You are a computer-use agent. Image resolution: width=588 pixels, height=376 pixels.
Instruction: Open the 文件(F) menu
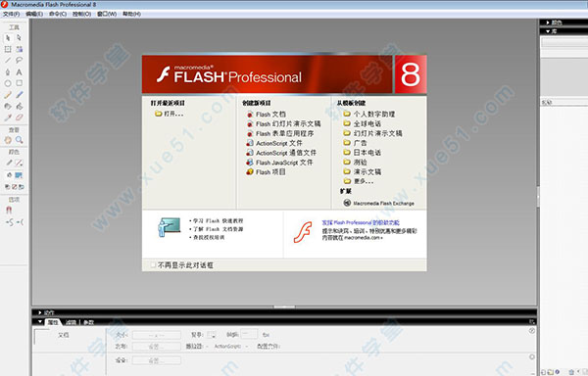click(11, 14)
